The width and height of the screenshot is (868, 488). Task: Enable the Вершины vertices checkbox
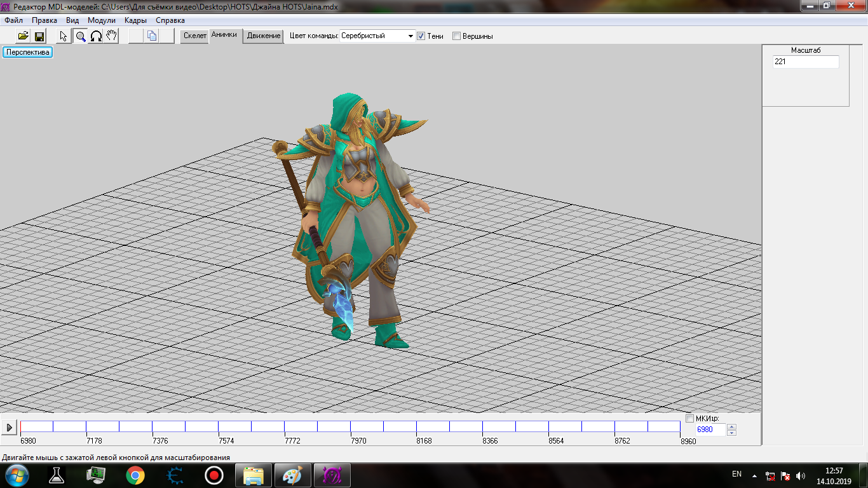tap(456, 36)
